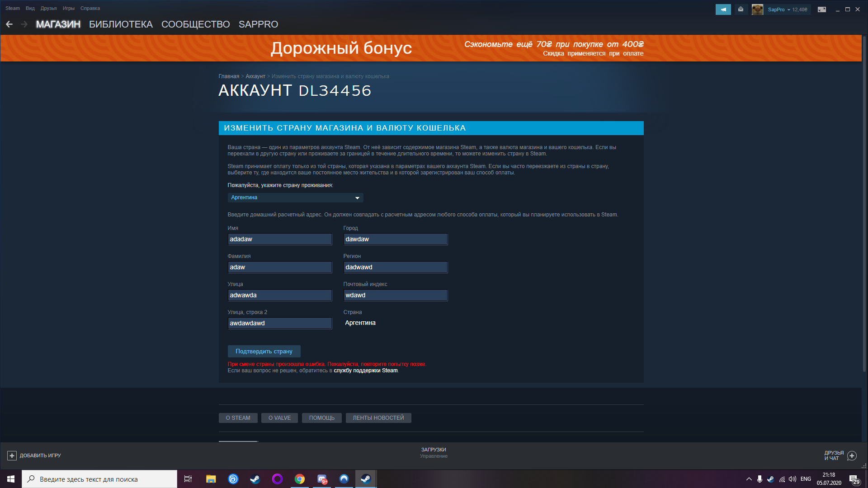Focus the Имя input field
868x488 pixels.
coord(280,239)
